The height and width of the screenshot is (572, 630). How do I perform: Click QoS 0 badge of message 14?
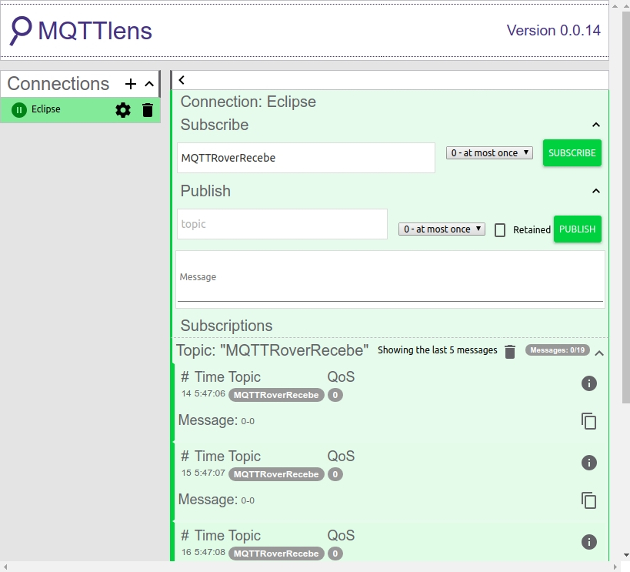click(x=335, y=395)
